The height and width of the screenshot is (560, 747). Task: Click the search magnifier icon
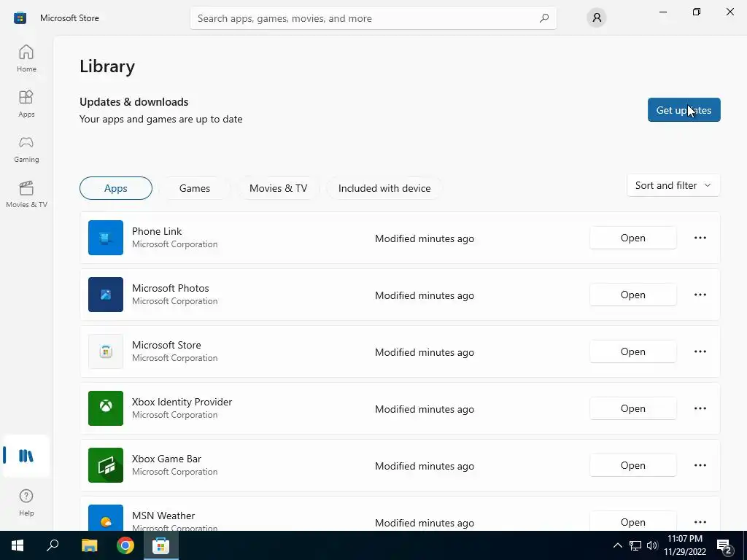point(544,18)
